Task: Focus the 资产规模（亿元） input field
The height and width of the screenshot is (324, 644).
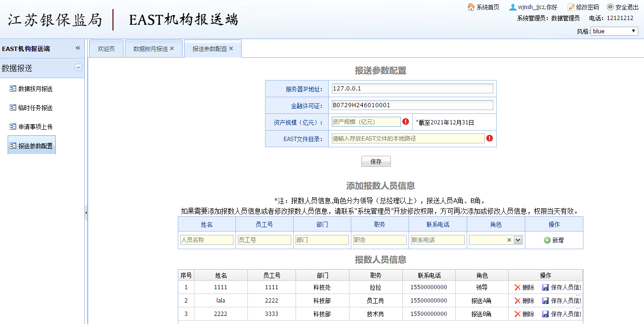Action: pyautogui.click(x=366, y=122)
